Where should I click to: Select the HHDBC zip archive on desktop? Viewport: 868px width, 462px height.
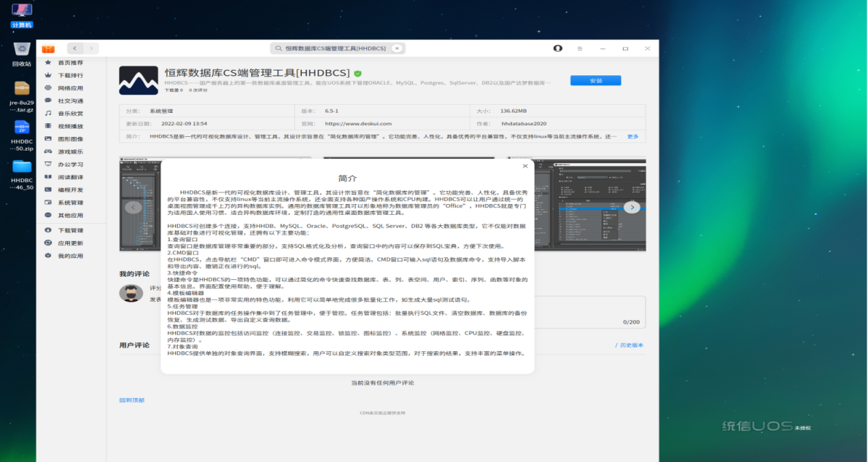point(22,136)
